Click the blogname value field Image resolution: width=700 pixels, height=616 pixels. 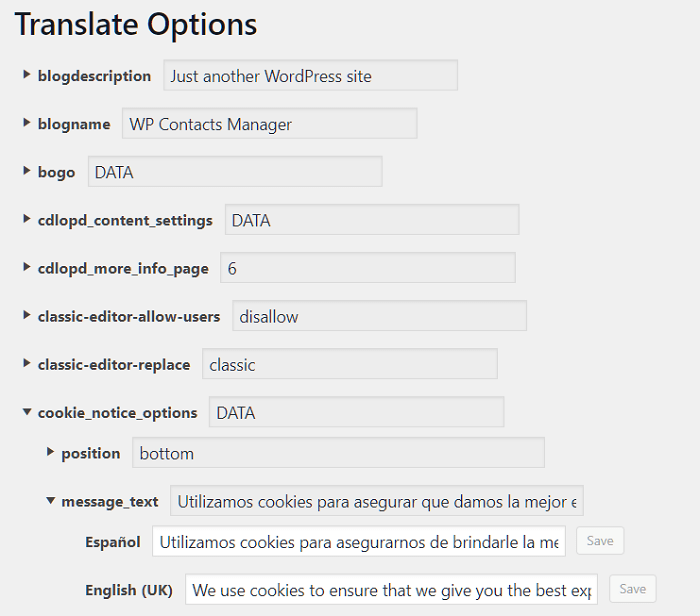(x=269, y=124)
